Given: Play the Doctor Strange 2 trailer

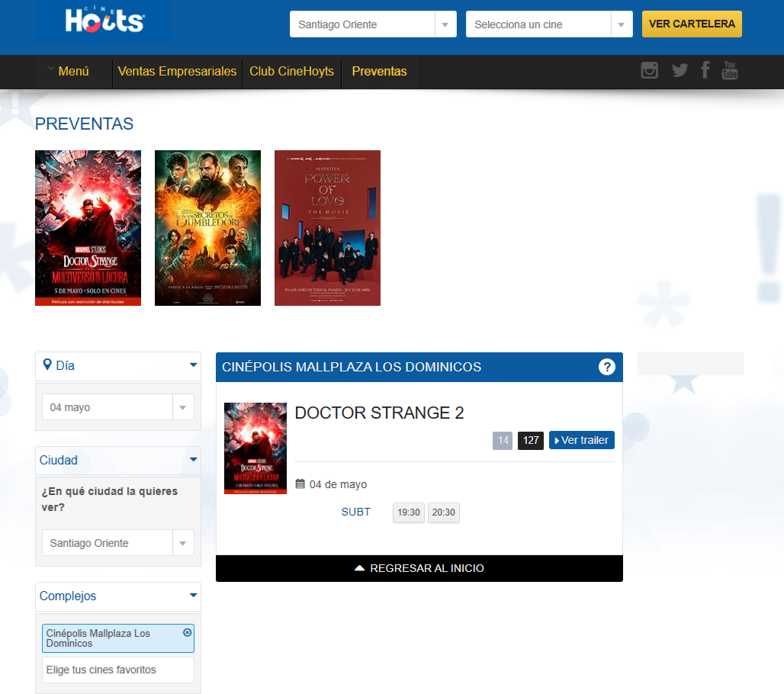Looking at the screenshot, I should coord(581,440).
